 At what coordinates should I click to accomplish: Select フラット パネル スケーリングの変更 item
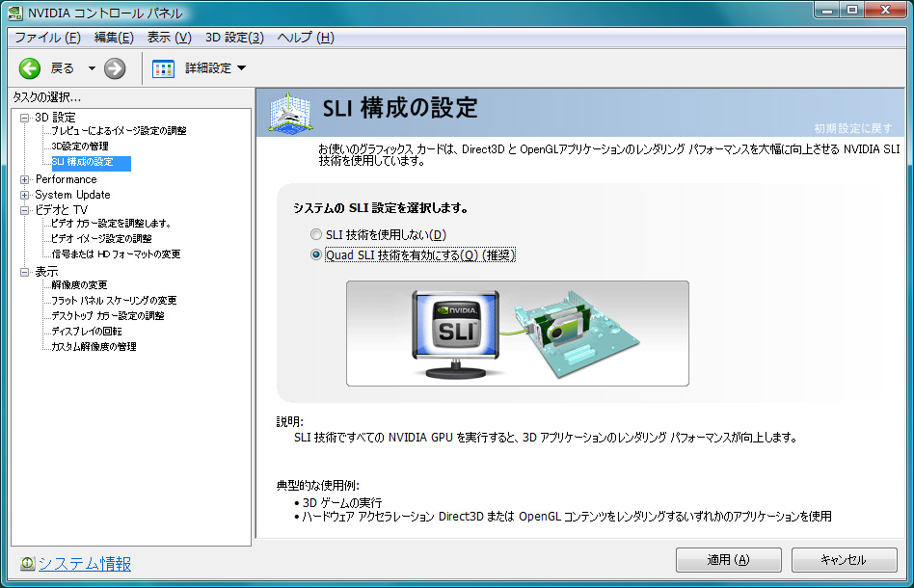[x=114, y=300]
